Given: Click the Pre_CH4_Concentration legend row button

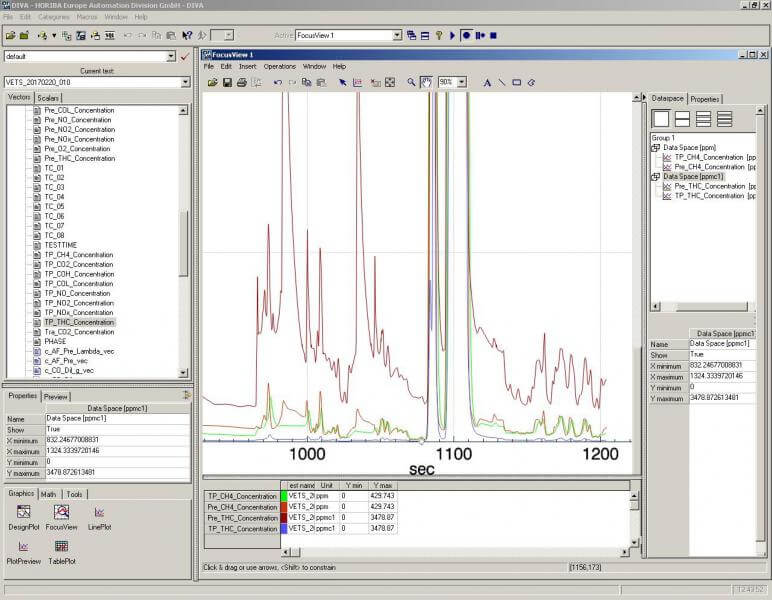Looking at the screenshot, I should pos(242,507).
